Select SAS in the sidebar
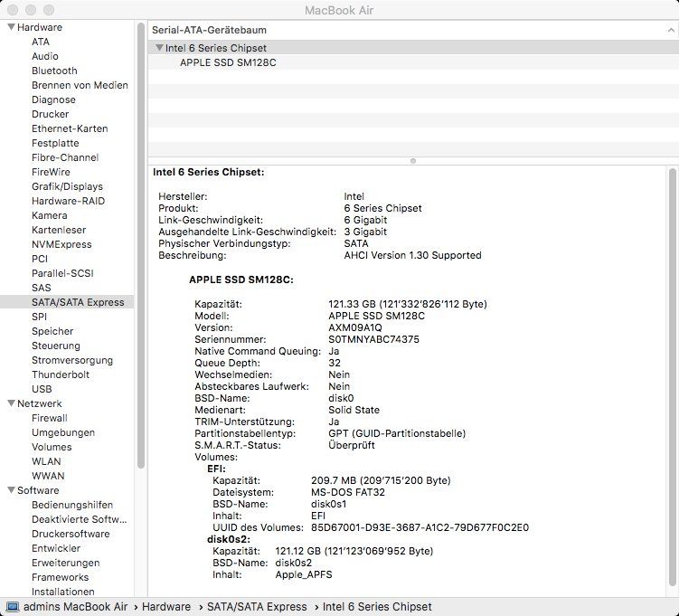 coord(42,288)
